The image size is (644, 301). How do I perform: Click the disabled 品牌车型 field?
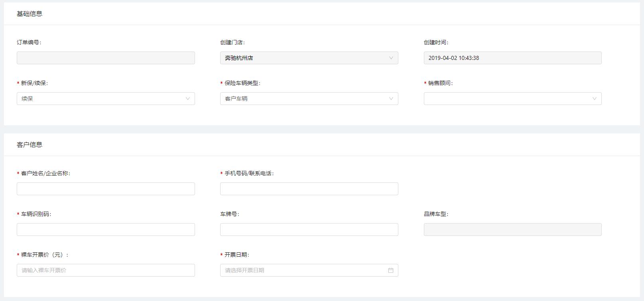[512, 230]
